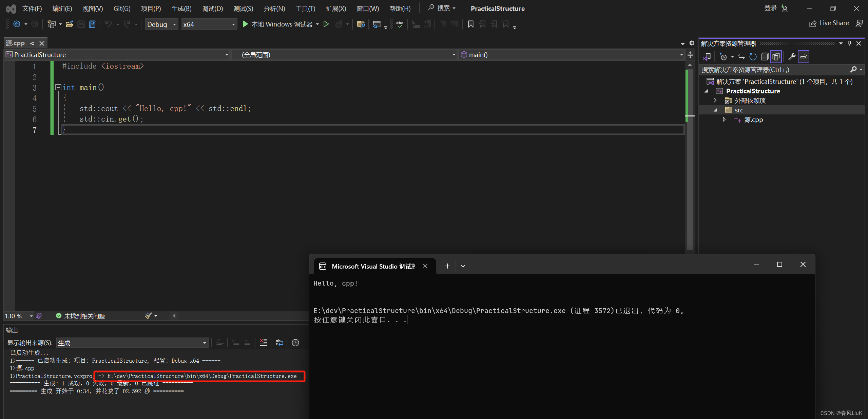Clear all output with red X icon
The width and height of the screenshot is (868, 419).
(264, 343)
